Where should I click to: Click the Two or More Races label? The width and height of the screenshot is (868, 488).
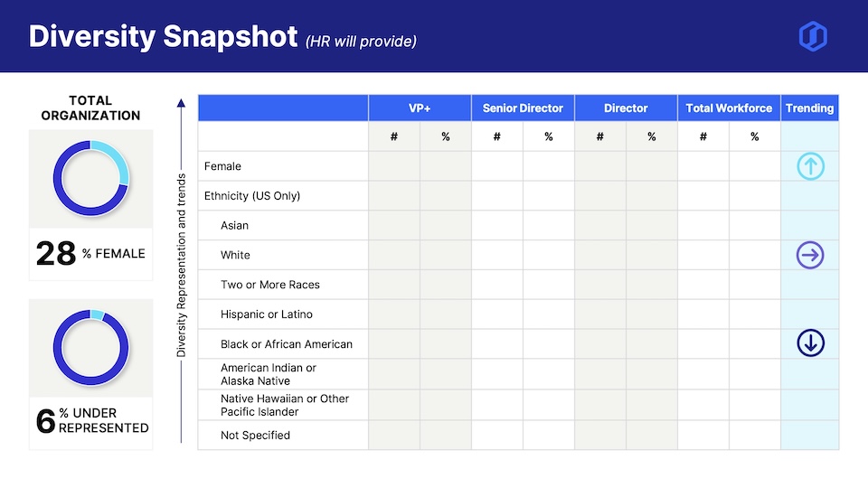coord(270,285)
